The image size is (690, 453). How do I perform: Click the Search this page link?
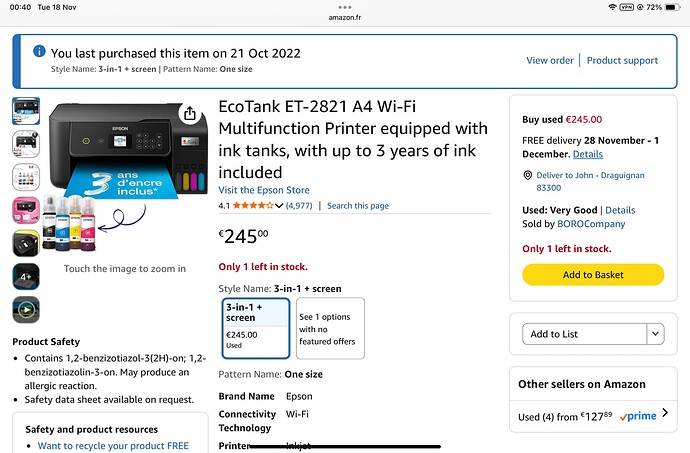click(x=358, y=206)
